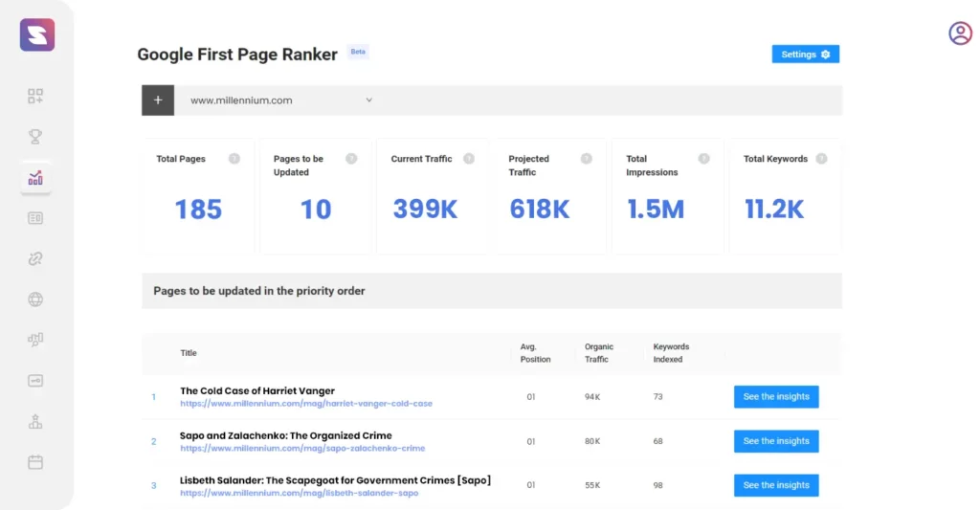
Task: Open the globe sidebar icon
Action: 35,299
